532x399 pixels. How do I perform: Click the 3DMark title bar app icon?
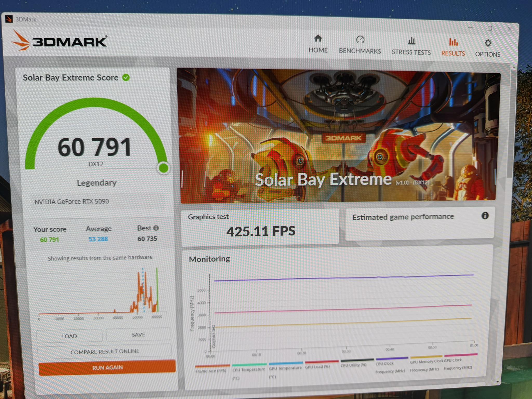click(9, 19)
